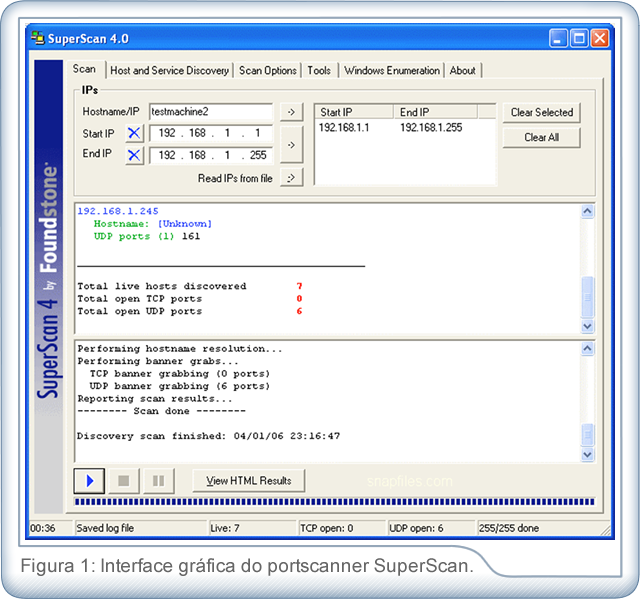Click the SuperScan title bar app icon
This screenshot has width=640, height=599.
coord(38,38)
